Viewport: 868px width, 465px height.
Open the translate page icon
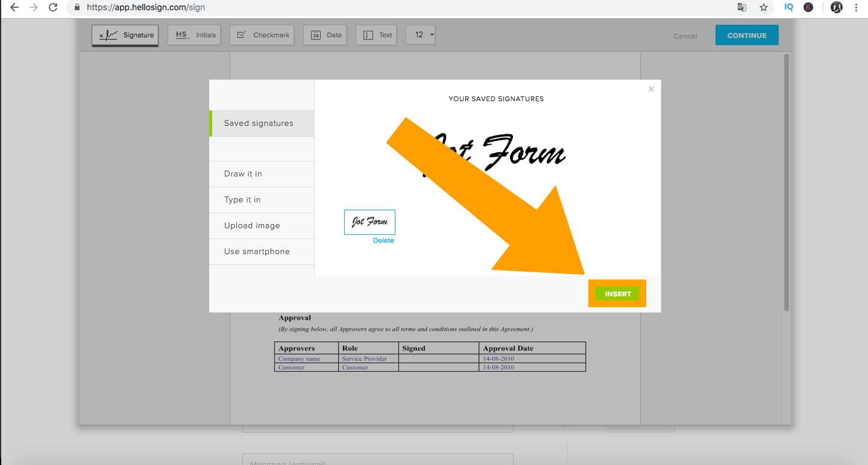742,7
